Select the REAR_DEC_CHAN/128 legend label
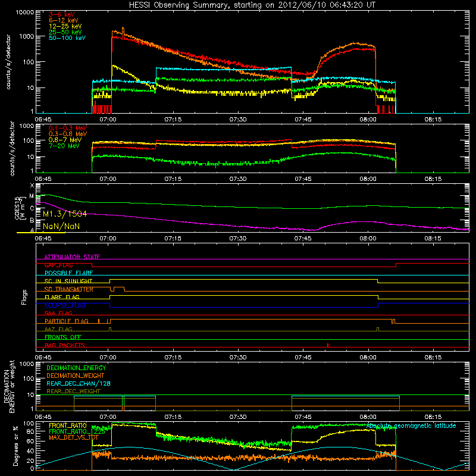This screenshot has width=476, height=476. [x=79, y=383]
